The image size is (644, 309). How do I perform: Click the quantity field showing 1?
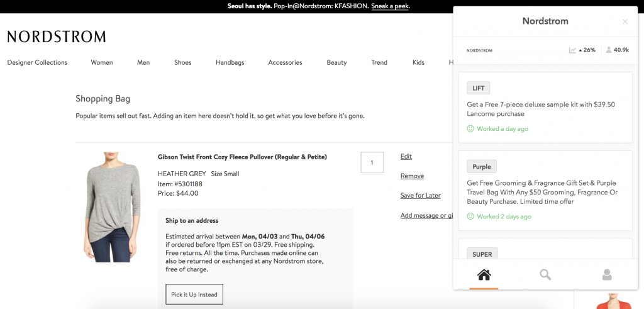(372, 162)
